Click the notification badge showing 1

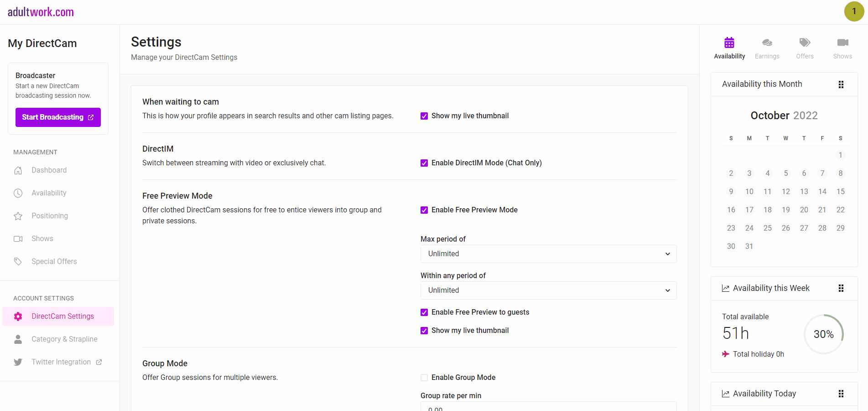pos(854,11)
